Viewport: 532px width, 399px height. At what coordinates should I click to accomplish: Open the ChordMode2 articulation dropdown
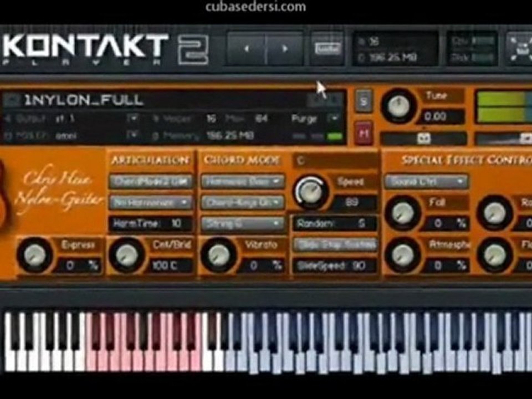click(151, 182)
